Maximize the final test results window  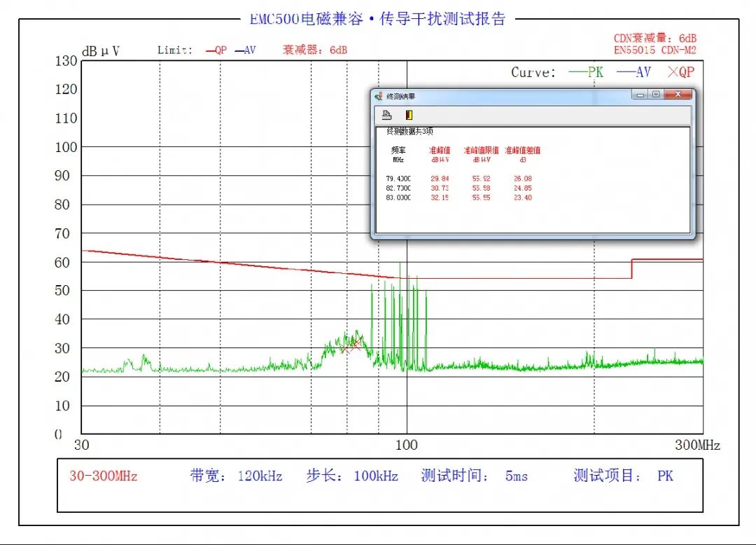[x=656, y=95]
